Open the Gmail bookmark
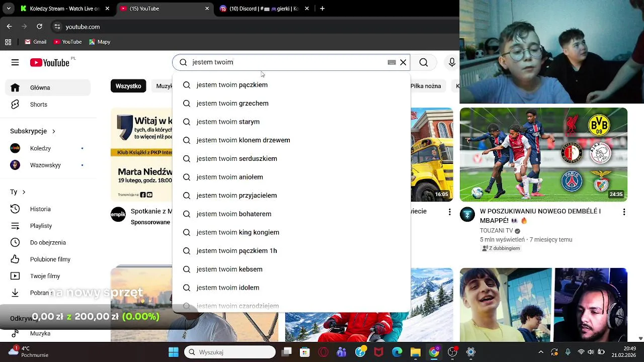 click(35, 42)
